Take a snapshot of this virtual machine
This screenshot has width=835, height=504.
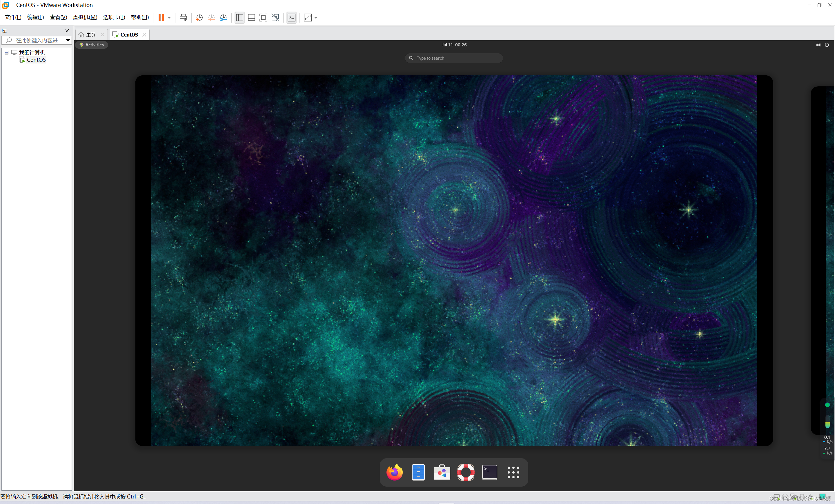click(199, 18)
